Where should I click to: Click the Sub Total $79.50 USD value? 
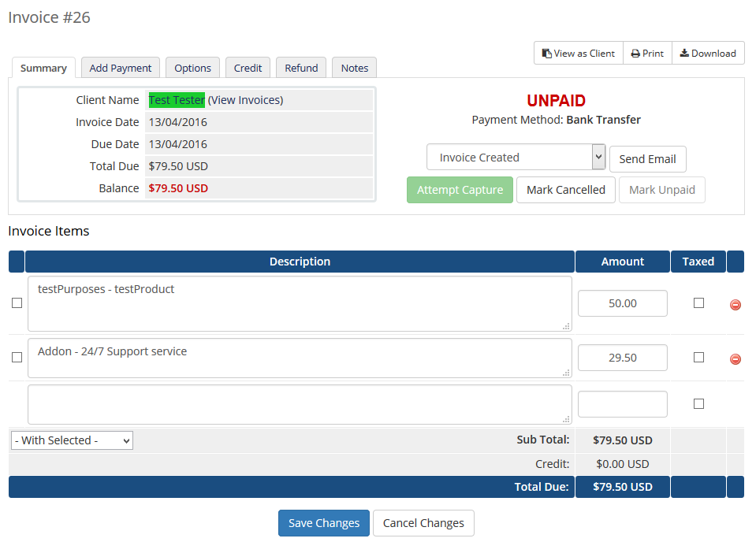tap(623, 440)
